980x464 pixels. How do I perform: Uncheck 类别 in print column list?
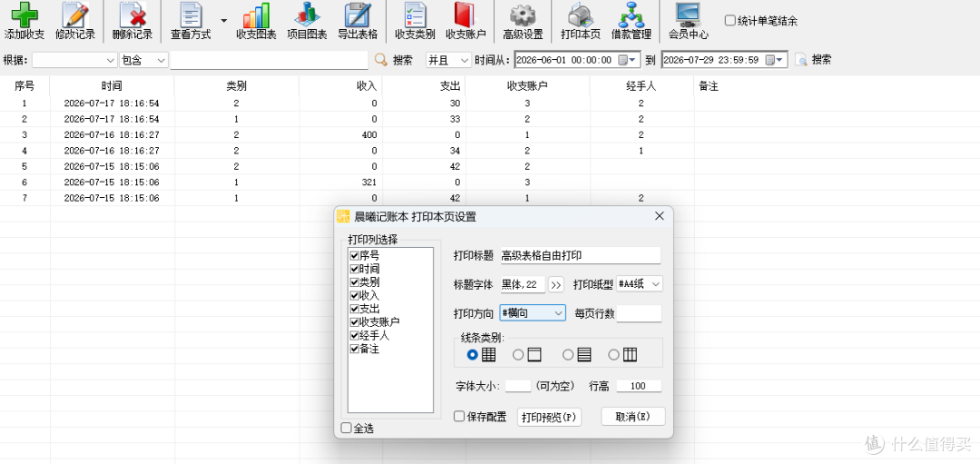(355, 282)
